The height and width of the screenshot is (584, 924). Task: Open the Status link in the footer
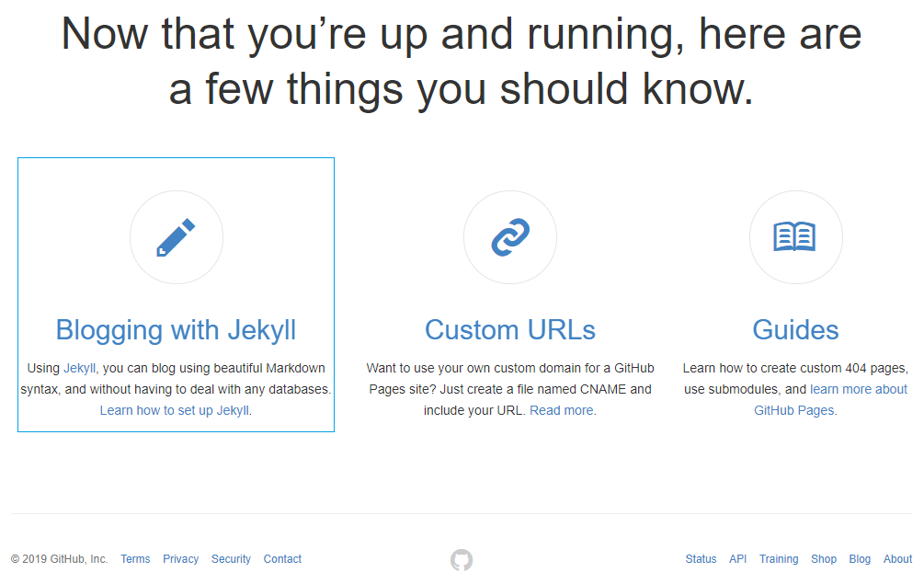701,559
